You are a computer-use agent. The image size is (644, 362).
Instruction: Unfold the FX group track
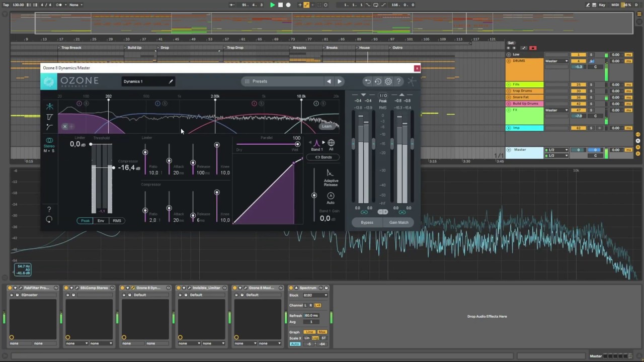click(509, 110)
